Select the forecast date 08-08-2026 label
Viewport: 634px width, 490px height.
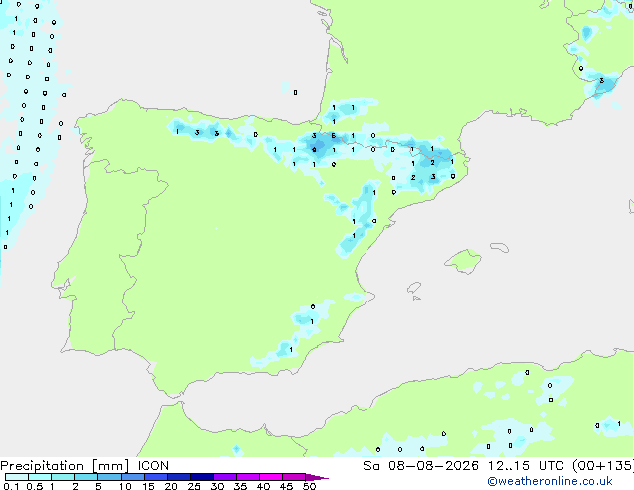[x=433, y=466]
